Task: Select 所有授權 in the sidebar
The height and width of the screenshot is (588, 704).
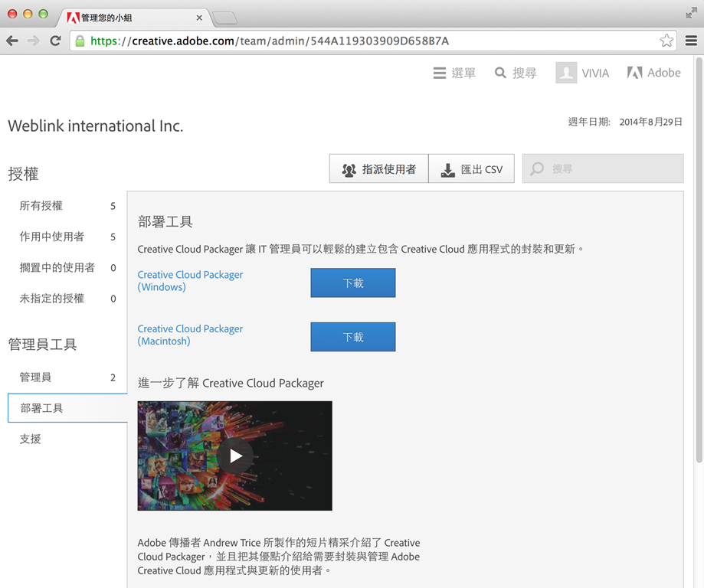Action: pos(67,206)
